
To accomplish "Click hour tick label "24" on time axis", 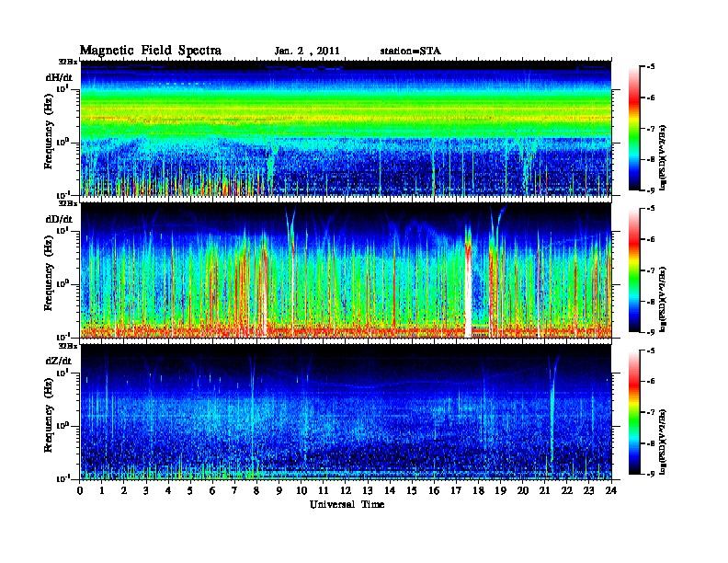I will click(611, 490).
